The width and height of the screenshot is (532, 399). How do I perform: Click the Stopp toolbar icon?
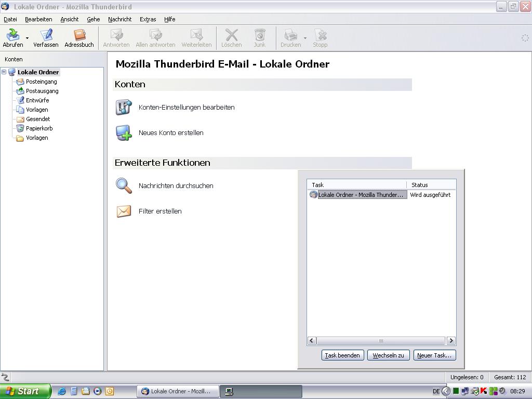[x=320, y=35]
